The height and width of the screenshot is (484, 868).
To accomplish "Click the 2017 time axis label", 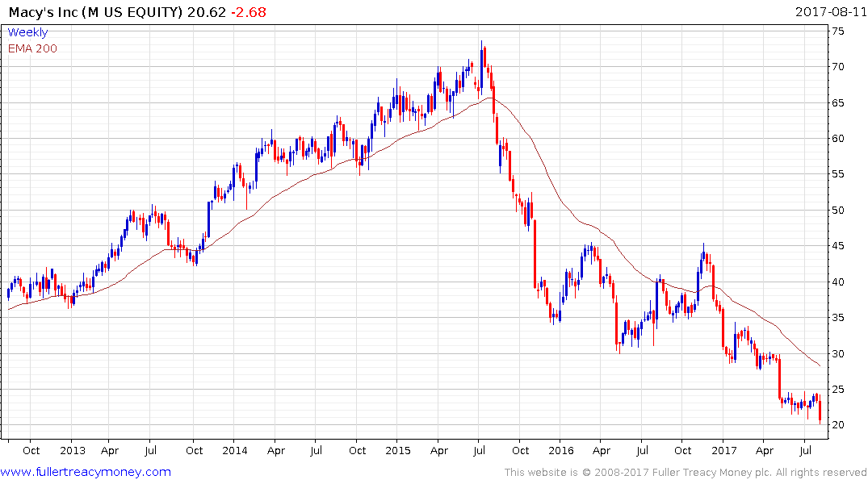I will 724,450.
